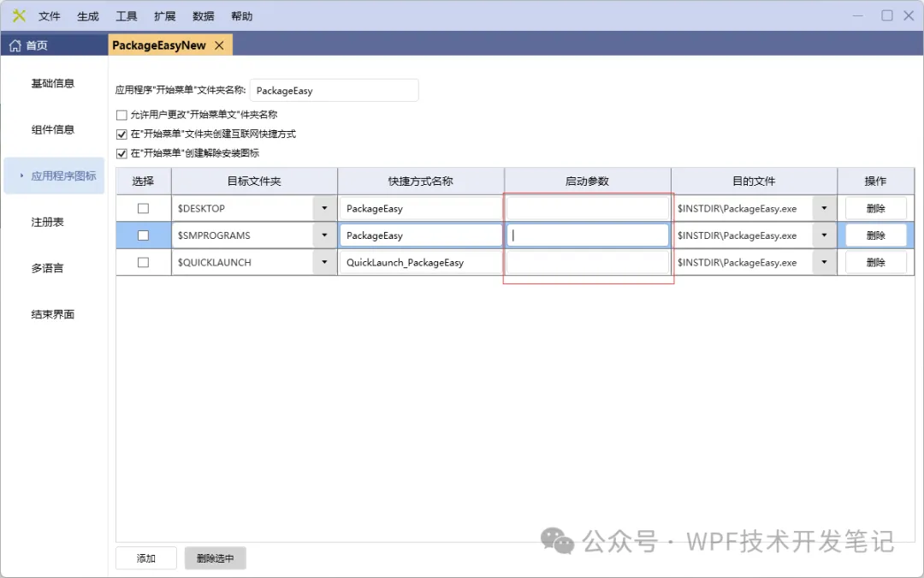Go to 组件信息 section
The image size is (924, 578).
point(53,130)
